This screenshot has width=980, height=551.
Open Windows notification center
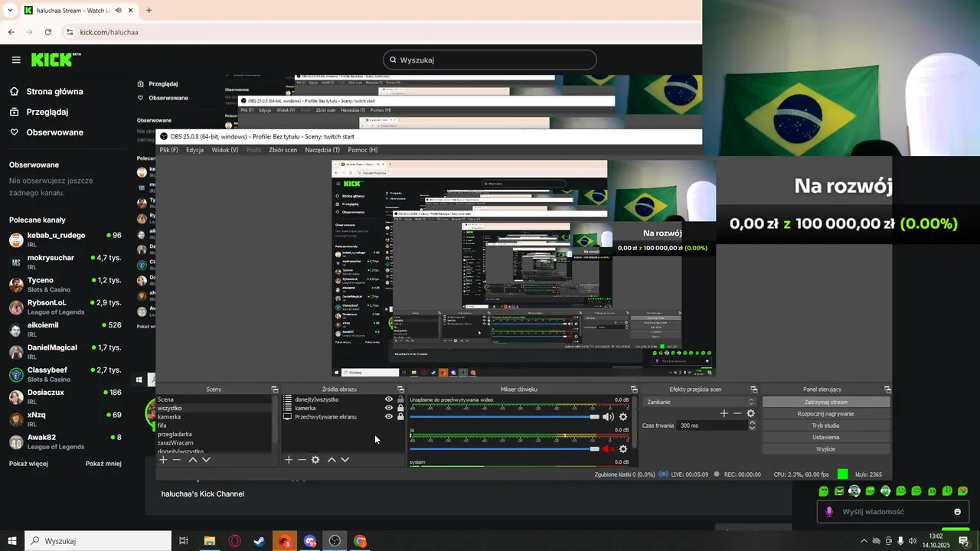(x=964, y=541)
